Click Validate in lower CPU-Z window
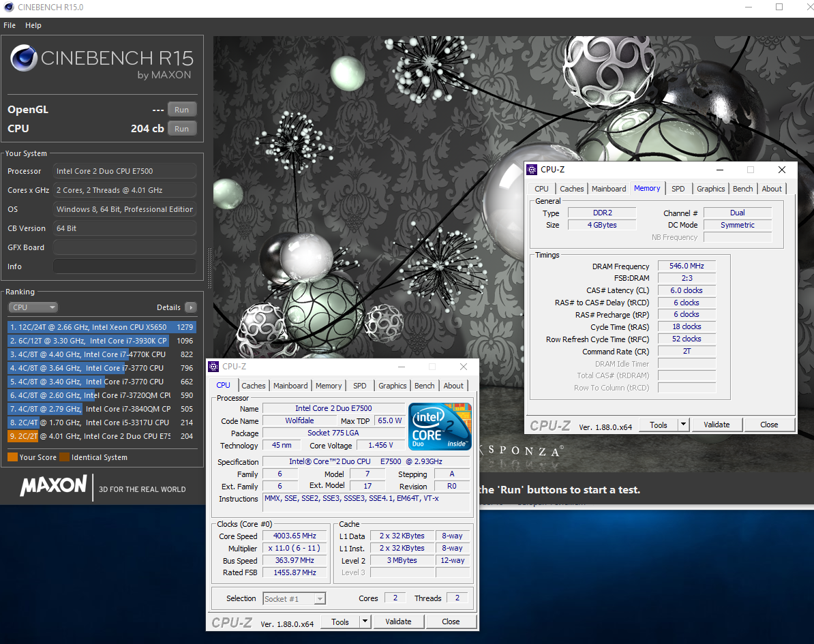The height and width of the screenshot is (644, 814). [398, 622]
